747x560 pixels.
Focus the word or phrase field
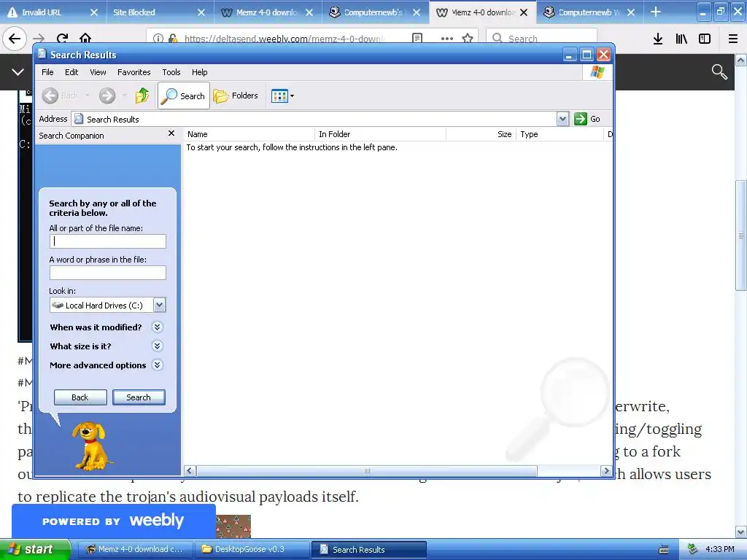tap(108, 273)
